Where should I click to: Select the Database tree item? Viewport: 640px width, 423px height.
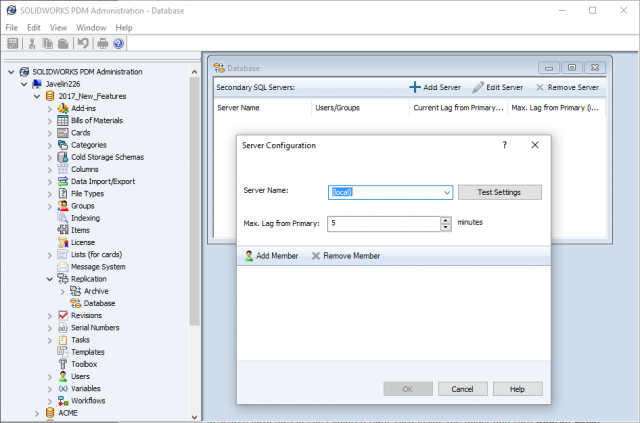(99, 303)
